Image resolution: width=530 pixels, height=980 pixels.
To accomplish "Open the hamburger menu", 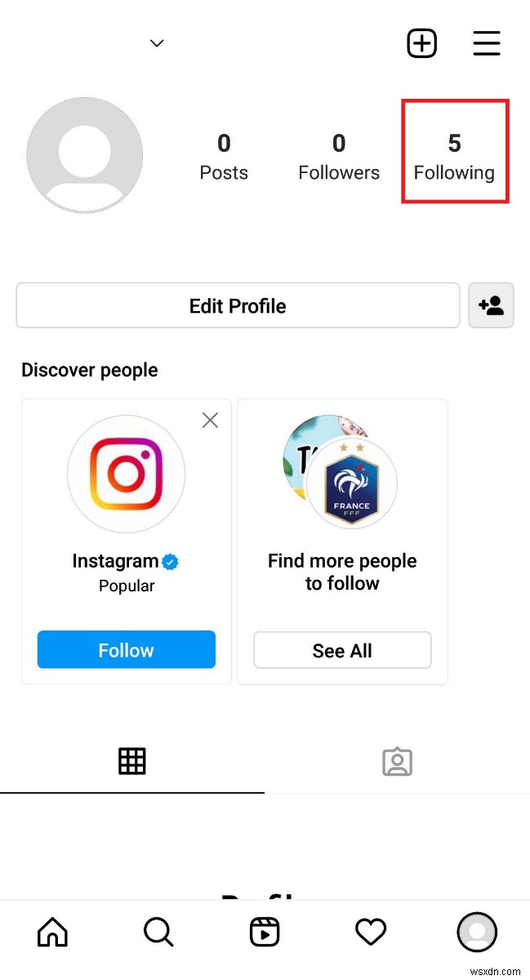I will tap(487, 43).
